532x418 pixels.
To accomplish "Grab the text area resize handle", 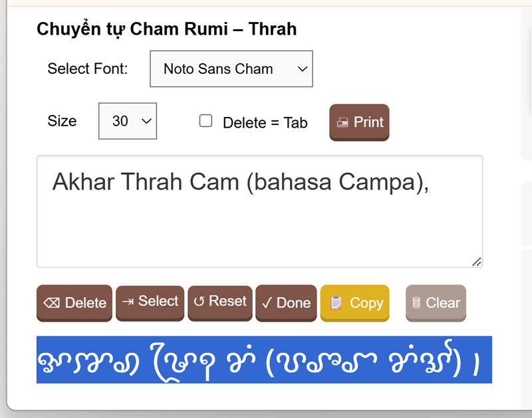I will pyautogui.click(x=477, y=262).
